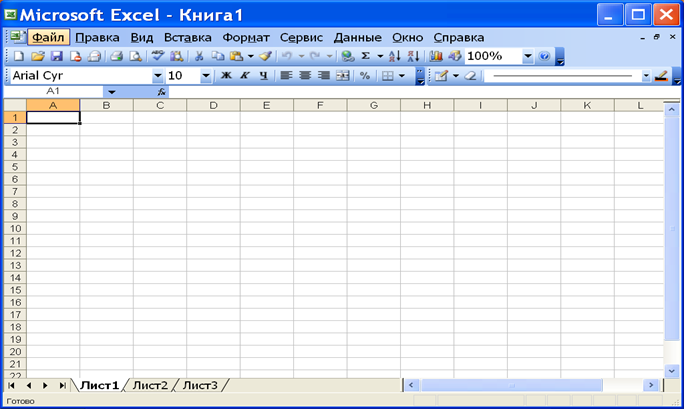Click the Save floppy disk icon
686x409 pixels.
tap(57, 57)
